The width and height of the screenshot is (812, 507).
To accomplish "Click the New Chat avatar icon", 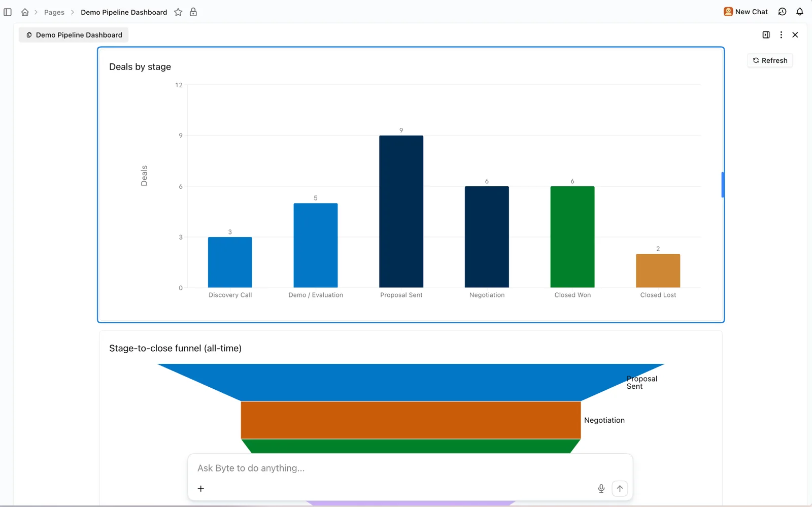I will click(728, 12).
